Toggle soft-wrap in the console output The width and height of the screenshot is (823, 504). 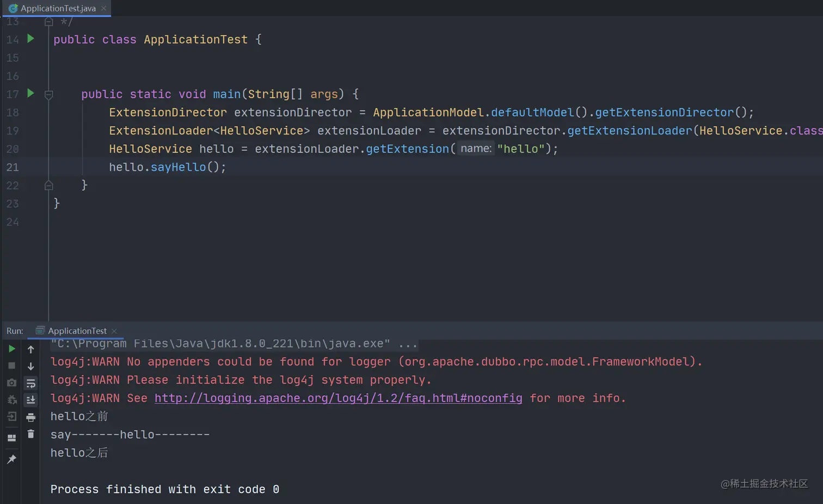(30, 383)
